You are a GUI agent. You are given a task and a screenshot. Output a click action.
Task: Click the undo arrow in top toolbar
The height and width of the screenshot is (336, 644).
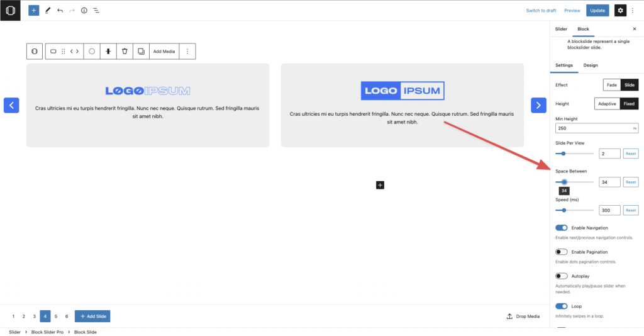point(60,11)
